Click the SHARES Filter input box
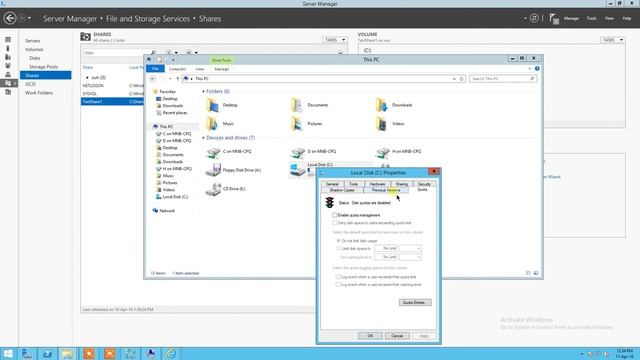Screen dimensions: 640x360 click(x=116, y=53)
